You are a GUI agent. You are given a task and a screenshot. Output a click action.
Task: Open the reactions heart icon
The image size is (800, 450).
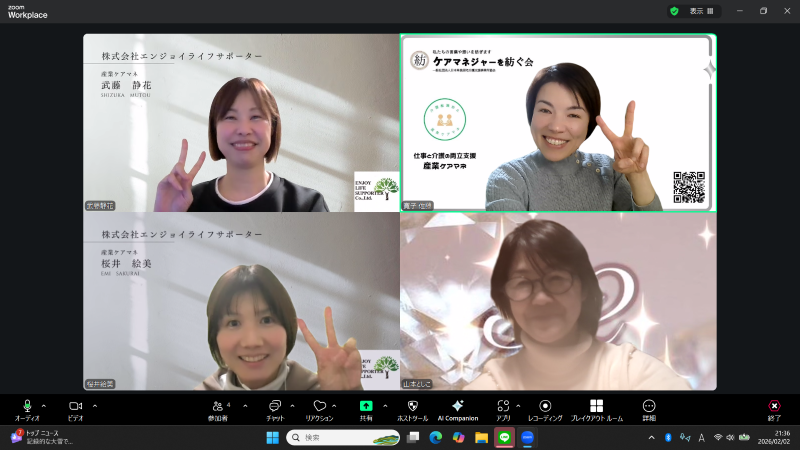(x=319, y=406)
